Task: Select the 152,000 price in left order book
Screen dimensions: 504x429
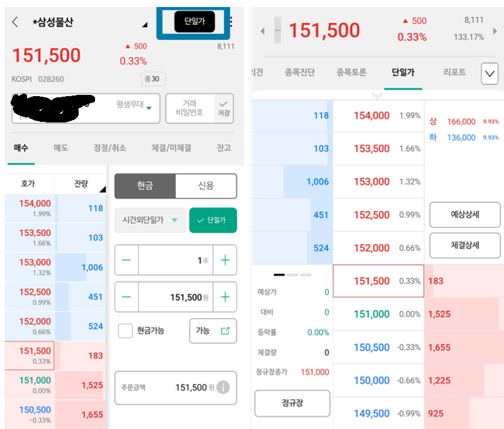Action: (x=29, y=326)
